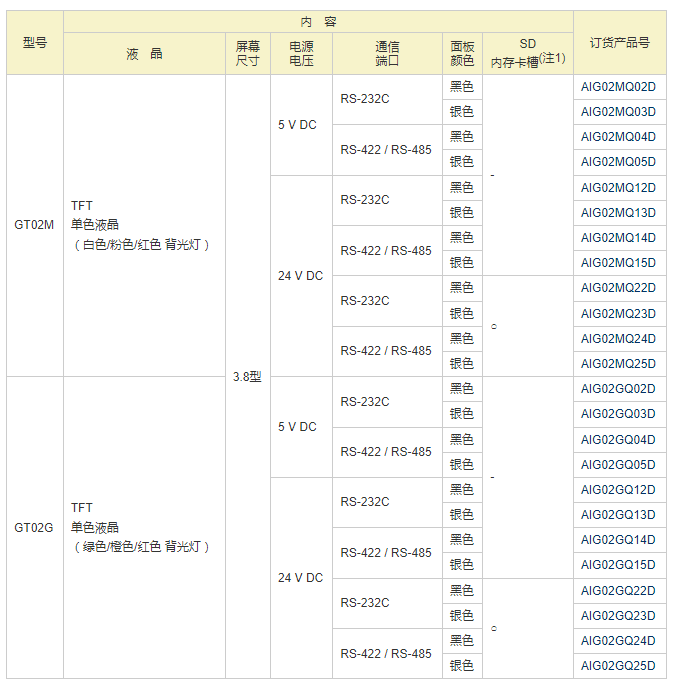Image resolution: width=673 pixels, height=688 pixels.
Task: Click the 订货产品号 column header
Action: click(619, 42)
